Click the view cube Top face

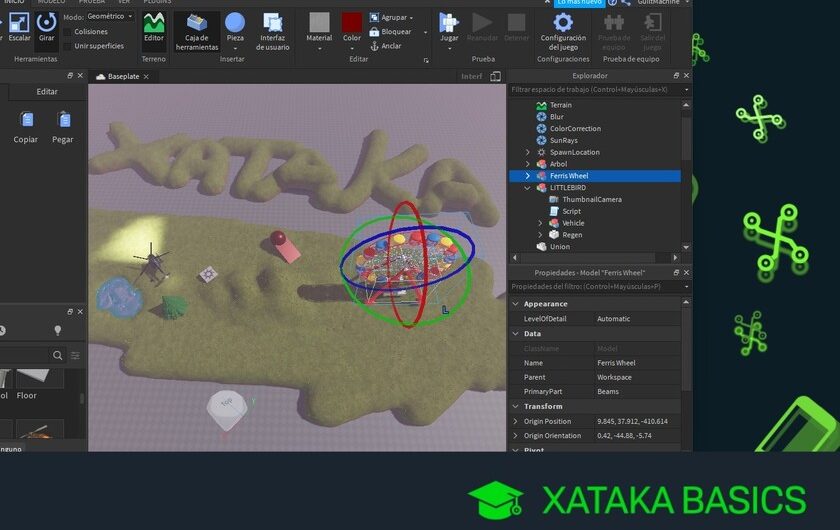point(227,402)
